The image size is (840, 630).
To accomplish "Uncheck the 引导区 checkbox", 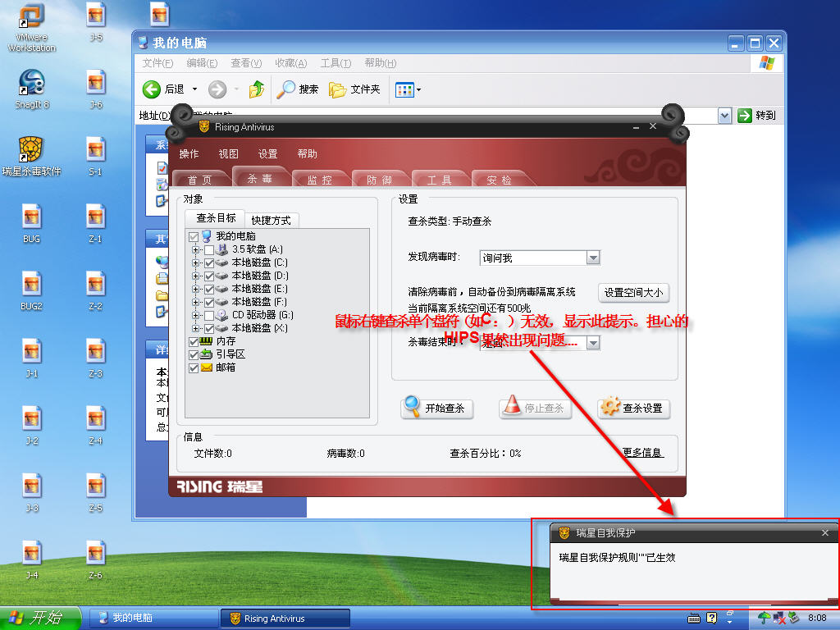I will click(194, 355).
